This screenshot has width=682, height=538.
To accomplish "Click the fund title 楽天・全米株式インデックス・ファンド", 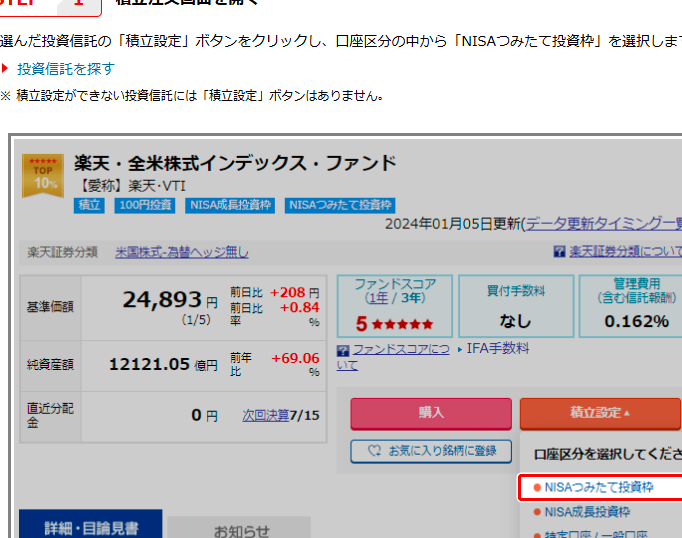I will coord(235,164).
